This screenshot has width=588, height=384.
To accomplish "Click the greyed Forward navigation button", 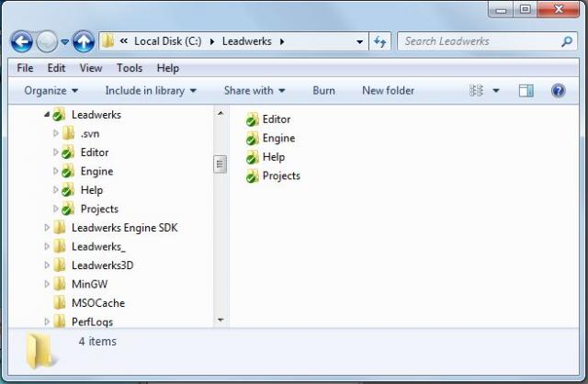I will (x=47, y=41).
